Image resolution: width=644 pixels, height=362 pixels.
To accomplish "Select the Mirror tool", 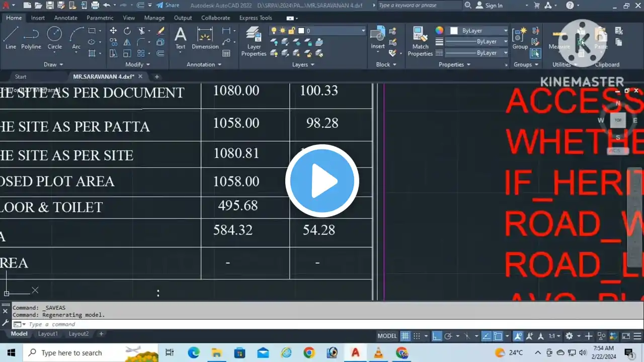I will [127, 42].
